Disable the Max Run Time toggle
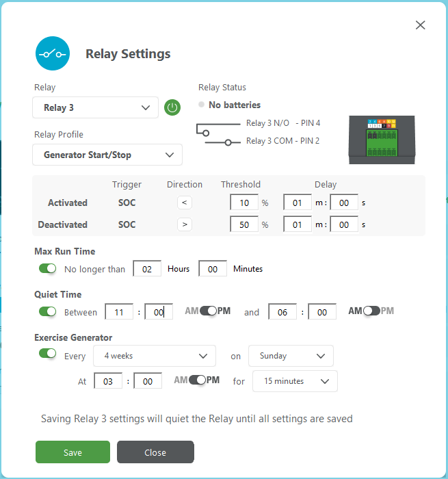Image resolution: width=448 pixels, height=479 pixels. click(x=48, y=269)
